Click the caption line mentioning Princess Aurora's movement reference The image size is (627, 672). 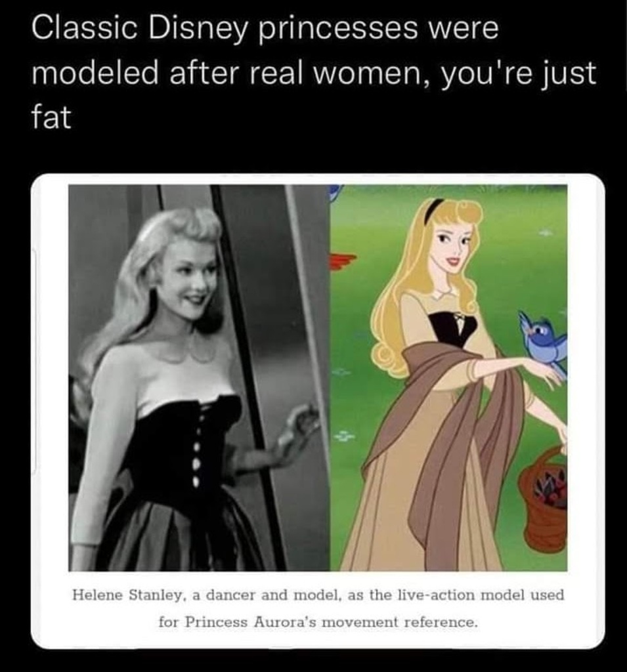tap(318, 622)
